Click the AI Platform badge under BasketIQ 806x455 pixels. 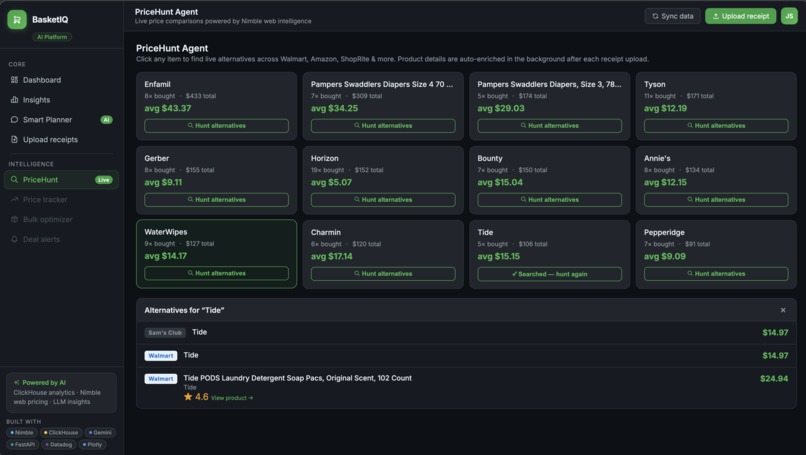(52, 37)
